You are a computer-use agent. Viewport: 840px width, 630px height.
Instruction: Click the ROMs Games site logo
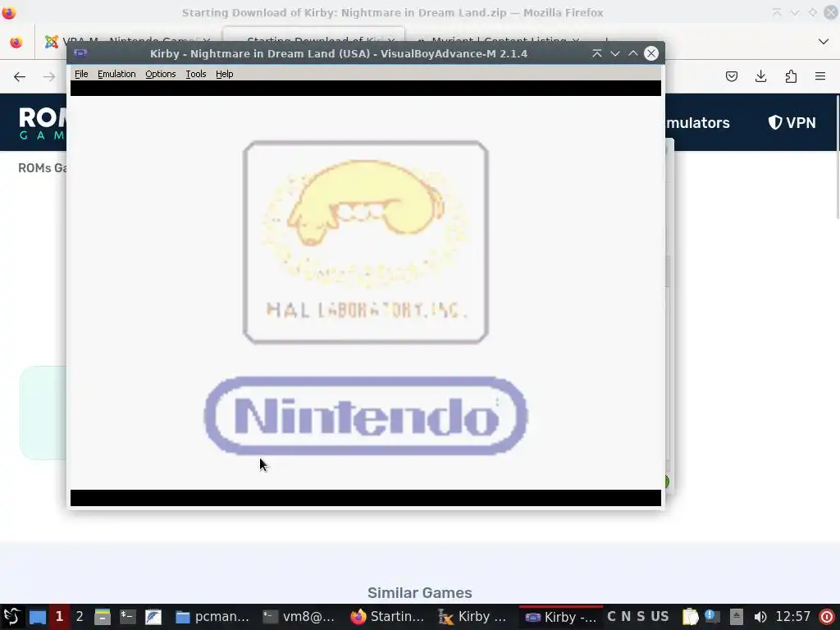[42, 123]
